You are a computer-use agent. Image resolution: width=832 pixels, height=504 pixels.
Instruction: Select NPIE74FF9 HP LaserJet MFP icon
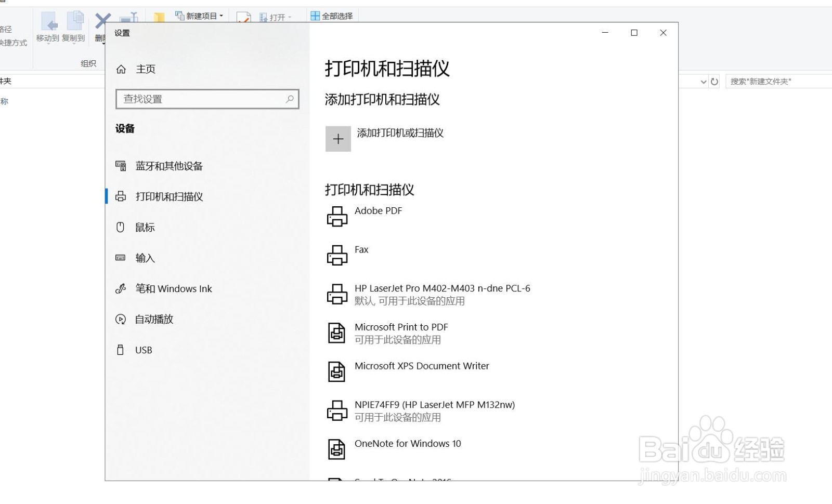point(337,410)
